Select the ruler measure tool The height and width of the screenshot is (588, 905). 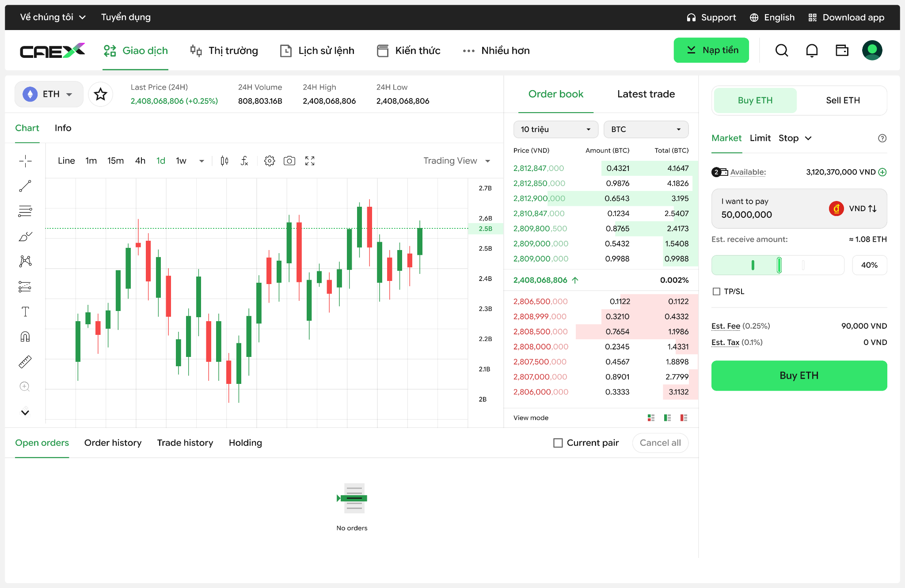pos(25,362)
